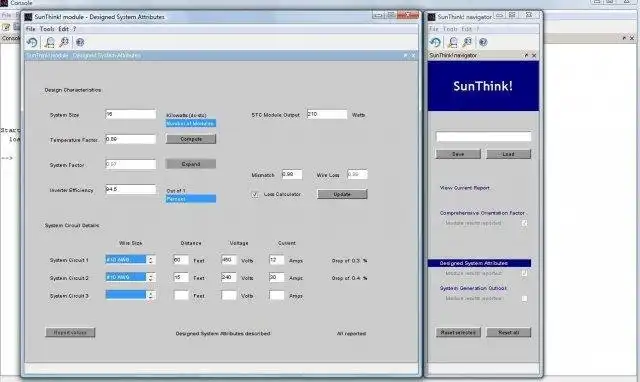
Task: Click System Circuit 1 Voltage field
Action: (229, 260)
